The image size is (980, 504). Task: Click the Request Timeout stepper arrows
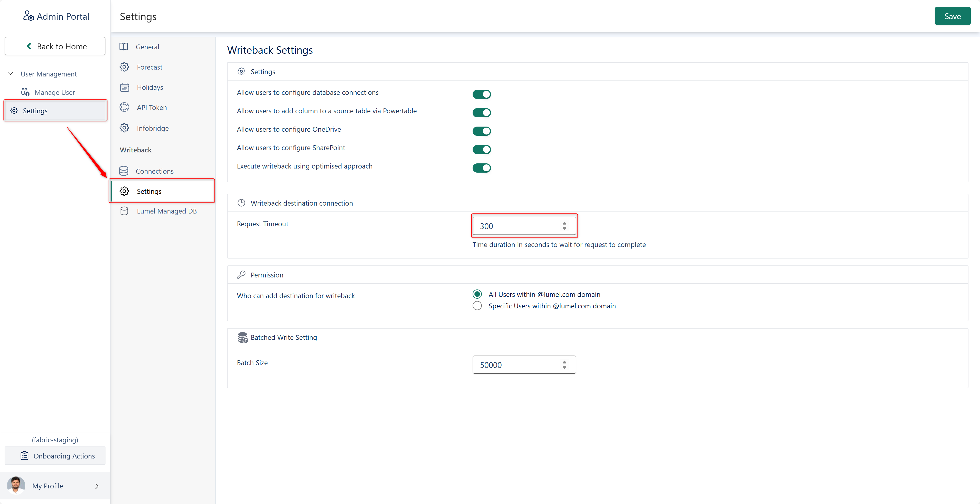(x=564, y=226)
